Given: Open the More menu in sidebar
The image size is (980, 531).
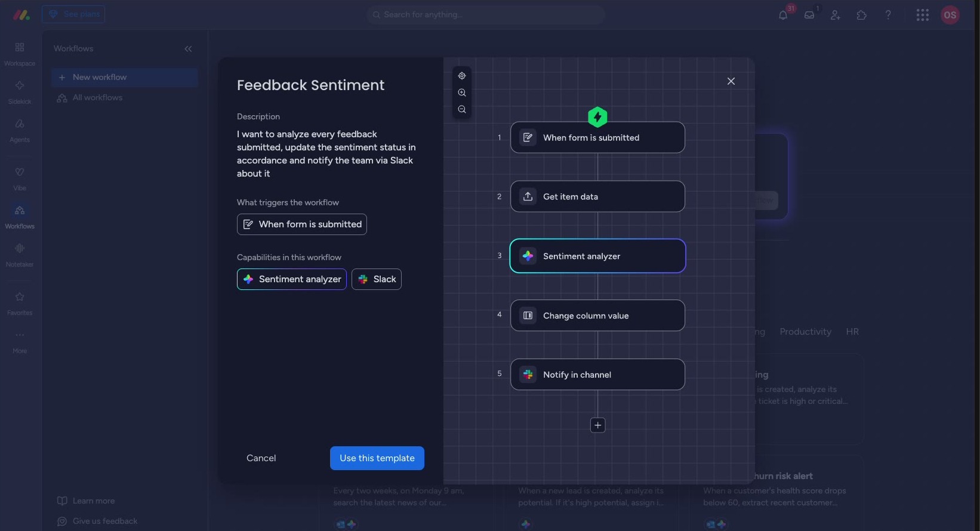Looking at the screenshot, I should click(x=20, y=341).
